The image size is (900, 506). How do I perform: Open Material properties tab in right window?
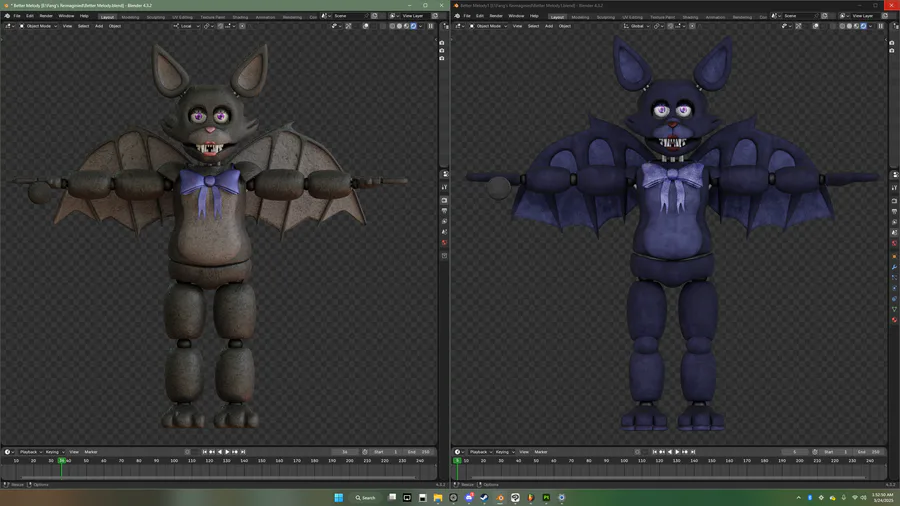pos(894,320)
